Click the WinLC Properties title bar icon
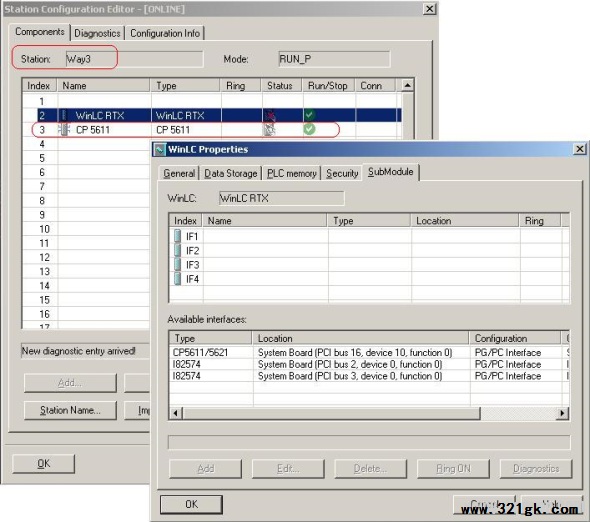Image resolution: width=590 pixels, height=522 pixels. point(160,149)
